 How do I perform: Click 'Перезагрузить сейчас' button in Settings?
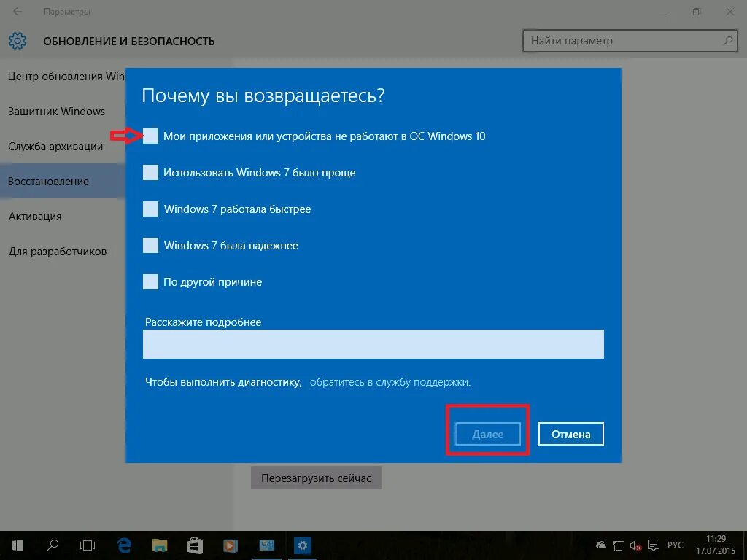317,478
